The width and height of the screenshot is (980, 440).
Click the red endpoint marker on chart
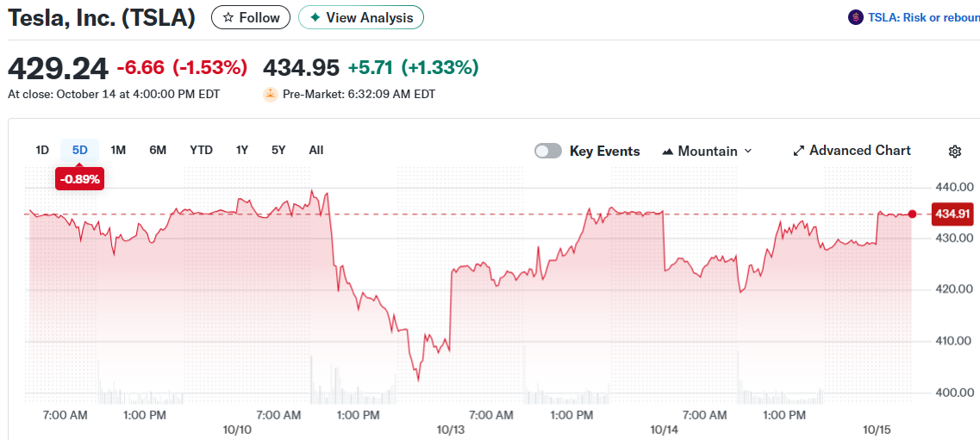click(x=913, y=214)
